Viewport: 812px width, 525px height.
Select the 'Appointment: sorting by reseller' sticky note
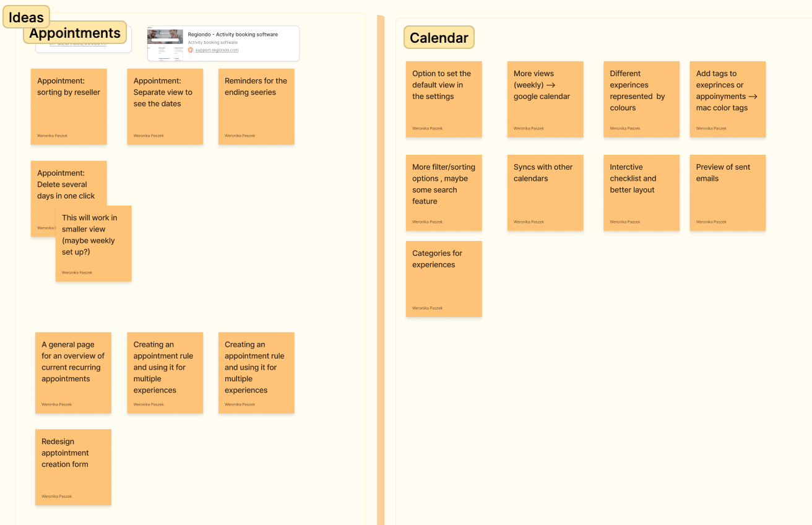pos(69,106)
